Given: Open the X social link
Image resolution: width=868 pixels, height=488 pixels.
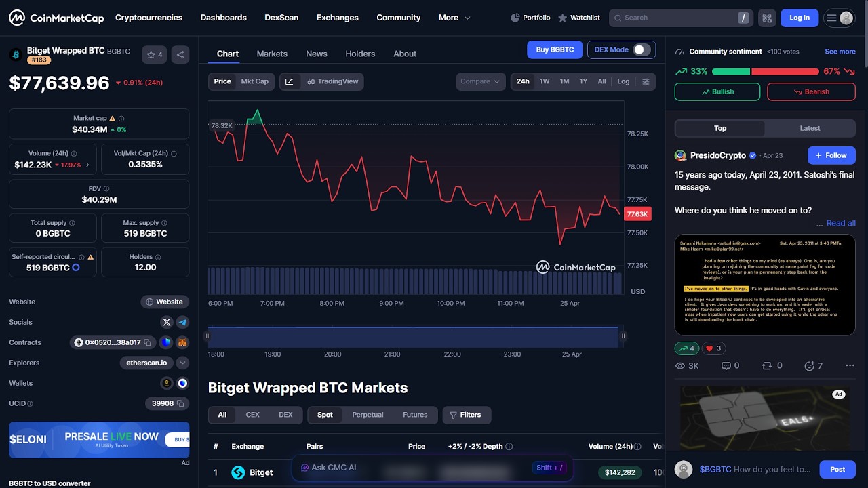Looking at the screenshot, I should point(167,322).
